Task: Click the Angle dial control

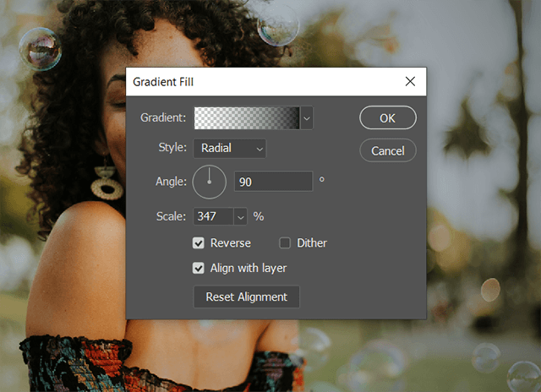Action: tap(209, 182)
